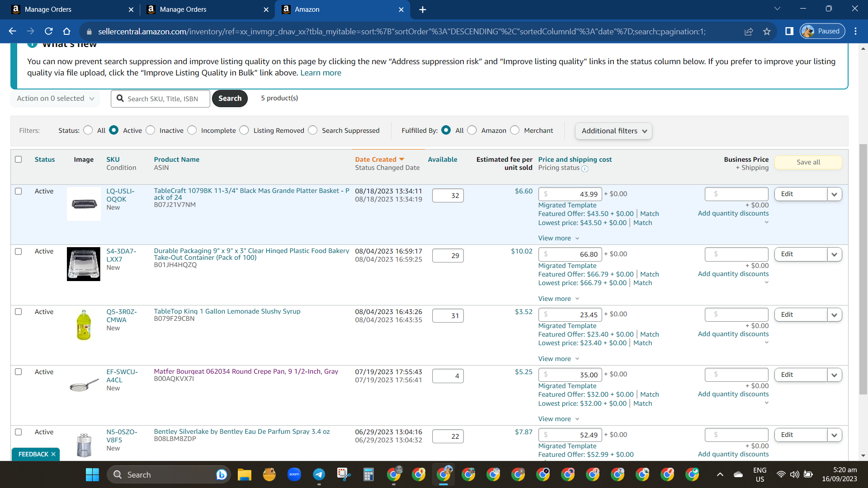Bookmark this page with the star icon
The width and height of the screenshot is (868, 488).
point(767,31)
